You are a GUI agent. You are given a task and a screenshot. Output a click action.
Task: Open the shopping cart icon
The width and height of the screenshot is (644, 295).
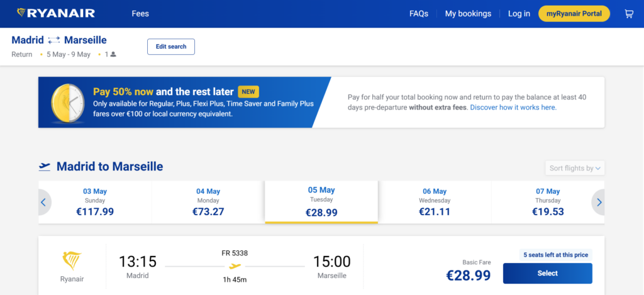(628, 14)
